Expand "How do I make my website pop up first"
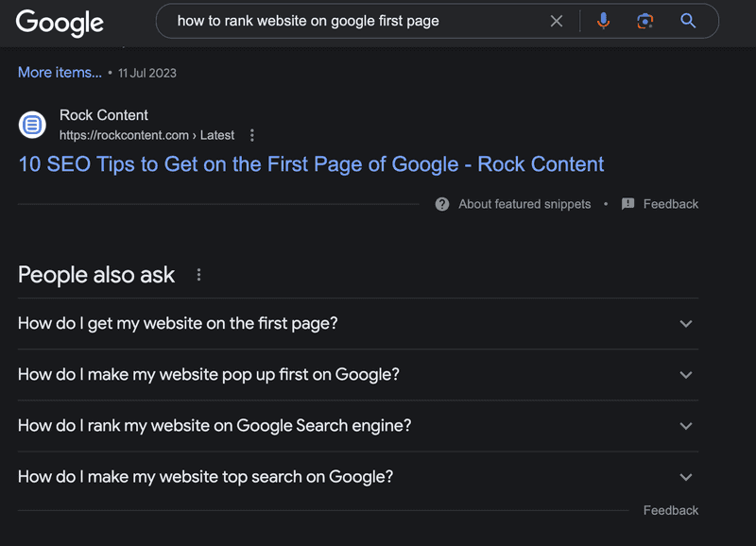This screenshot has width=756, height=546. point(358,375)
